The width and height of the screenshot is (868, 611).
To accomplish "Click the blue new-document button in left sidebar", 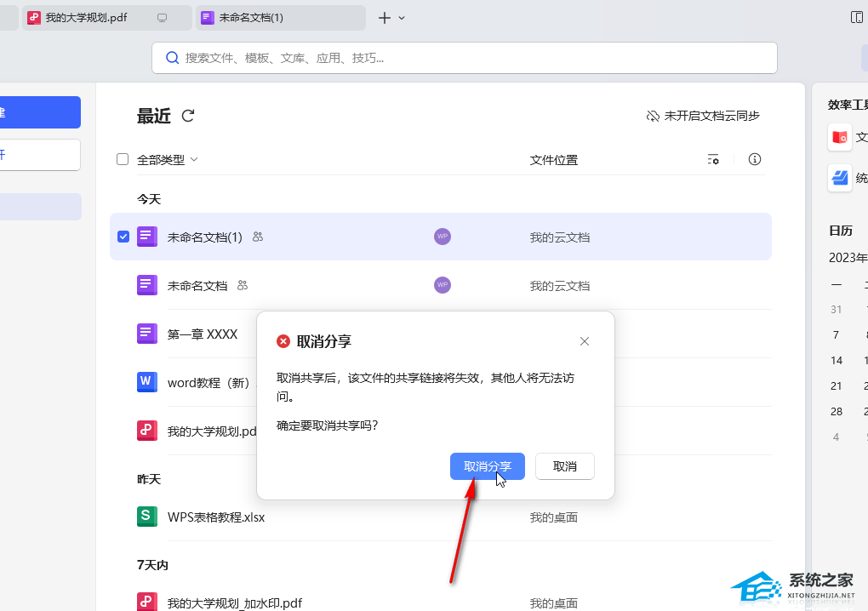I will [x=40, y=112].
